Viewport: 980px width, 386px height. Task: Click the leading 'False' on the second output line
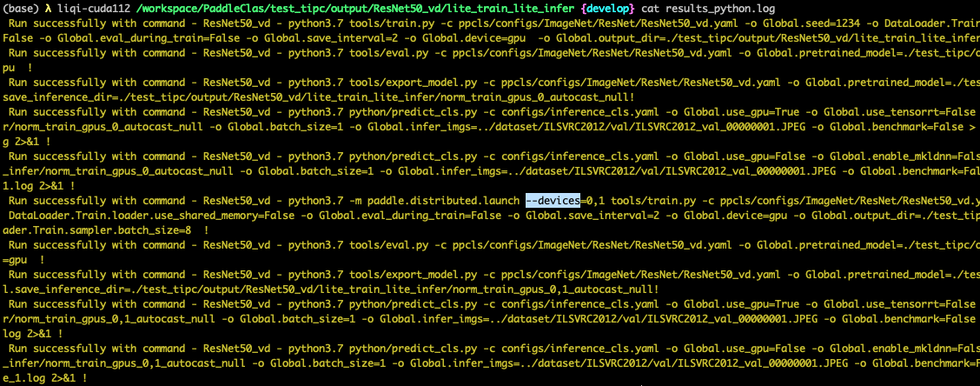(18, 38)
